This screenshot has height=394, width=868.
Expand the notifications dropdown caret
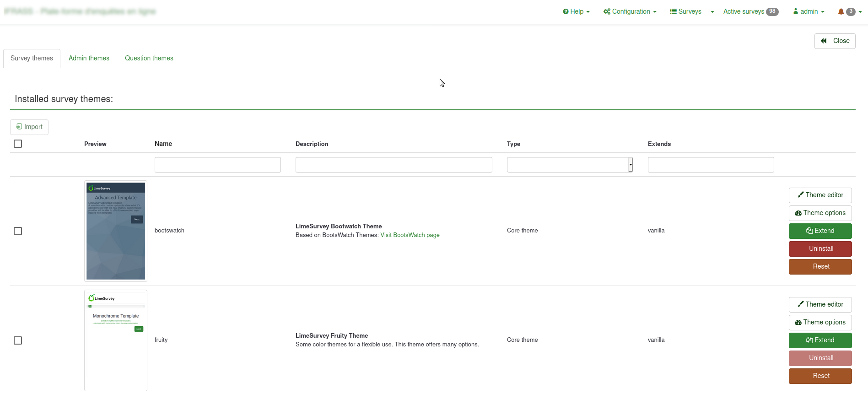pos(860,12)
